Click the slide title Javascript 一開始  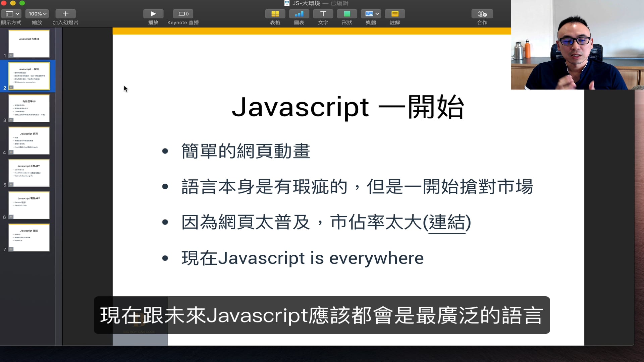point(347,107)
